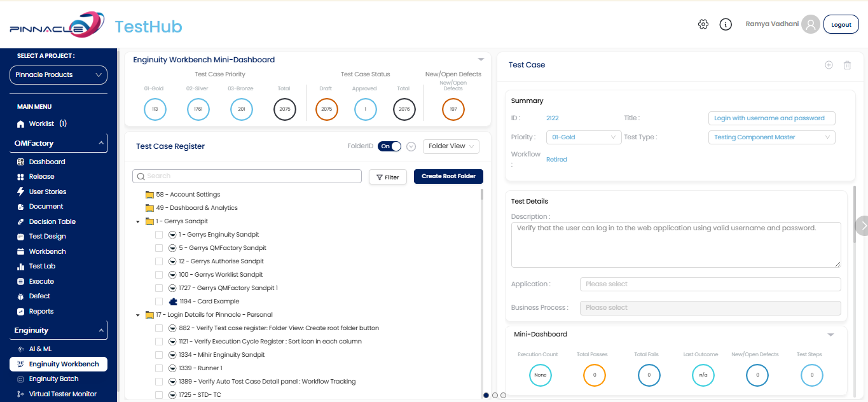Check the box for 1334 - Mihir Enginuity Sandpit
Image resolution: width=868 pixels, height=402 pixels.
159,355
